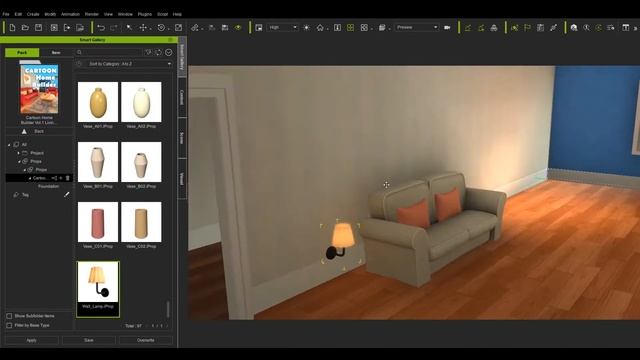Click the gallery vertical scrollbar thumb
This screenshot has width=640, height=360.
(x=168, y=309)
